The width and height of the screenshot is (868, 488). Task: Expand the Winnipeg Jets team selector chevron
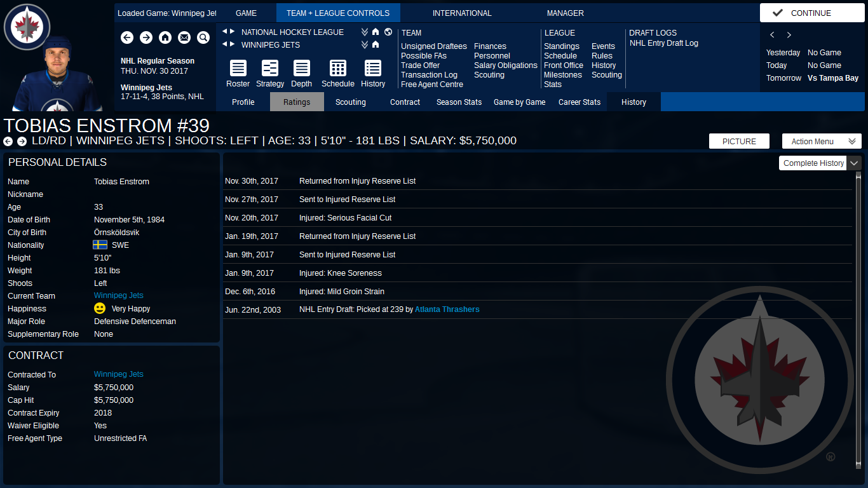tap(365, 44)
